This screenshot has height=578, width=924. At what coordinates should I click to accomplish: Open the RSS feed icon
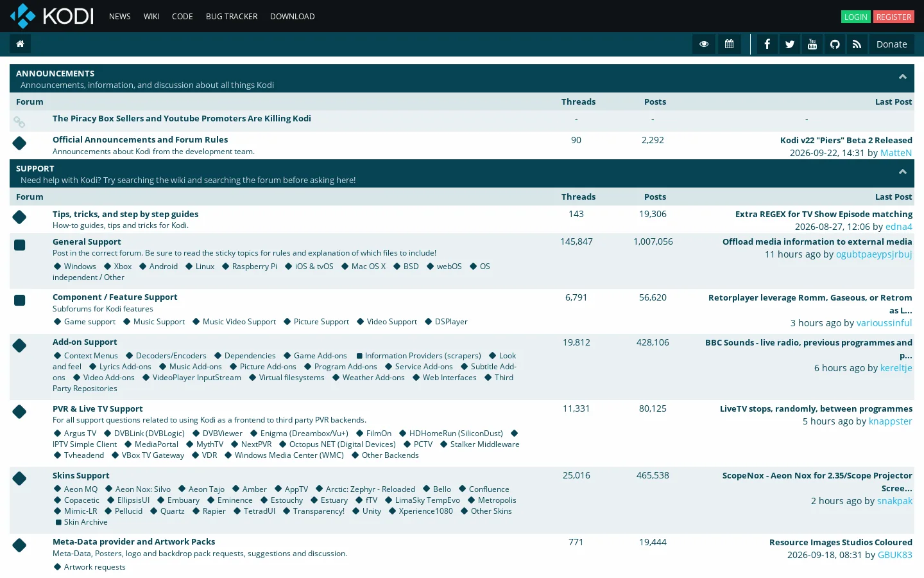pos(857,44)
